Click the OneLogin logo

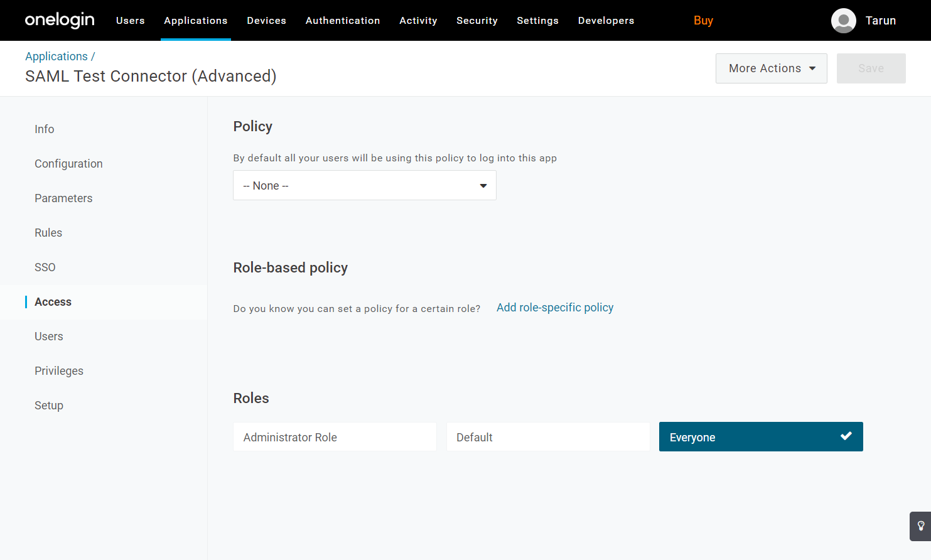(60, 20)
